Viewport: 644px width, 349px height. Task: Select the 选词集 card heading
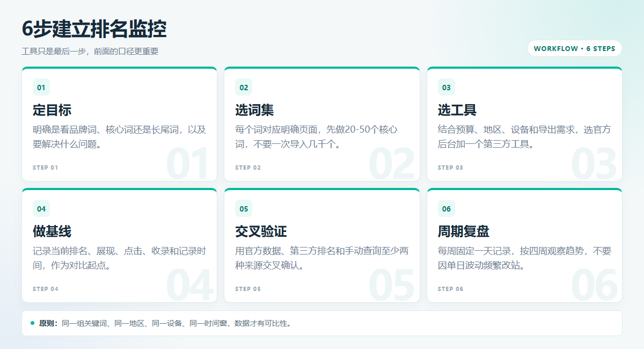[x=254, y=110]
